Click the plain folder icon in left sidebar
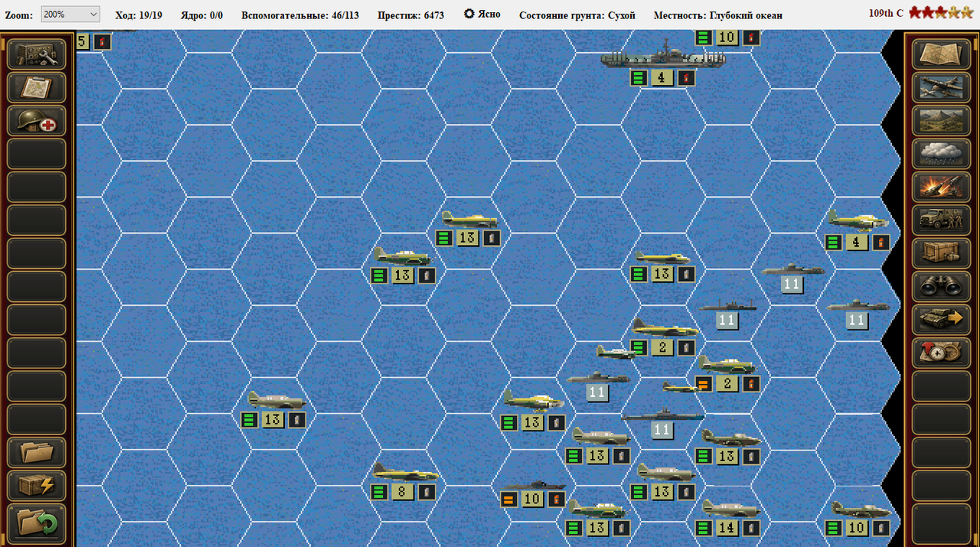The height and width of the screenshot is (547, 980). coord(37,453)
